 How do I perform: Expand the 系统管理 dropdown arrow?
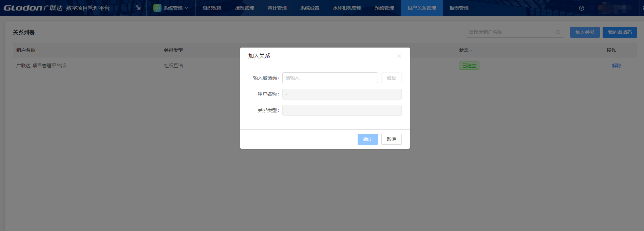click(x=187, y=8)
